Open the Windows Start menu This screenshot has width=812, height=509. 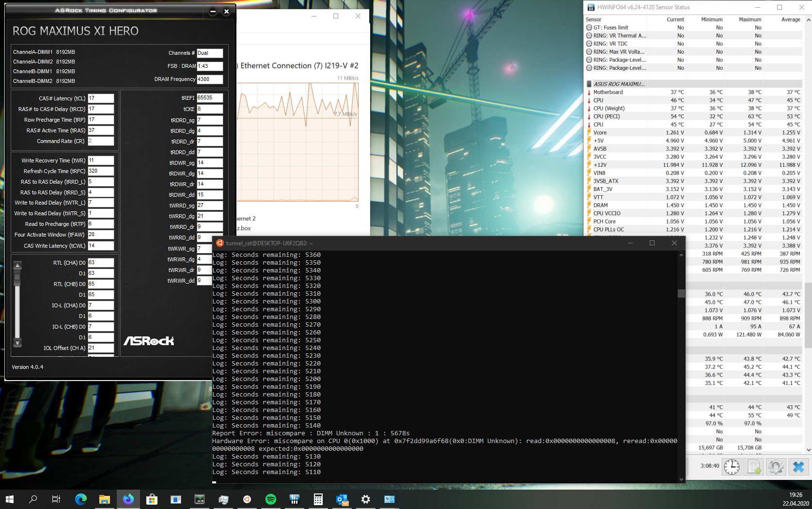tap(10, 499)
